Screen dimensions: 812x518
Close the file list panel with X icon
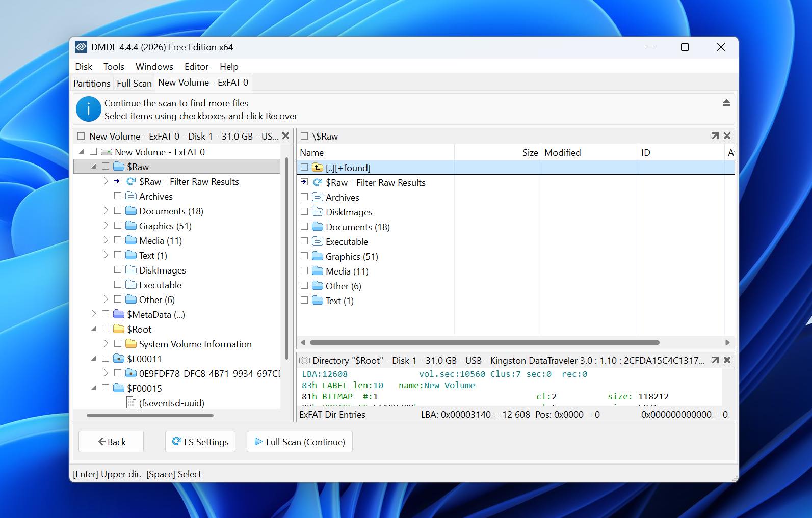click(727, 136)
